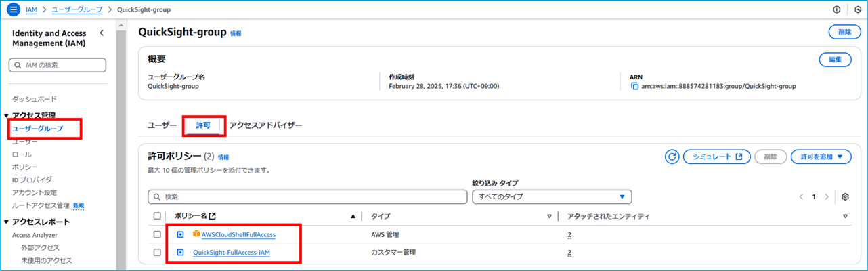Select all policies checkbox in header
Viewport: 868px width, 271px height.
point(157,216)
